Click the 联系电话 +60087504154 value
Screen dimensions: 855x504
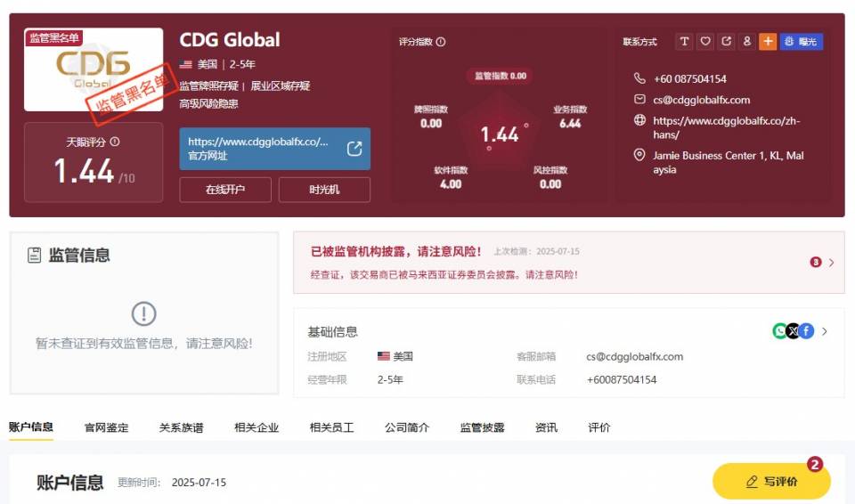[x=622, y=379]
